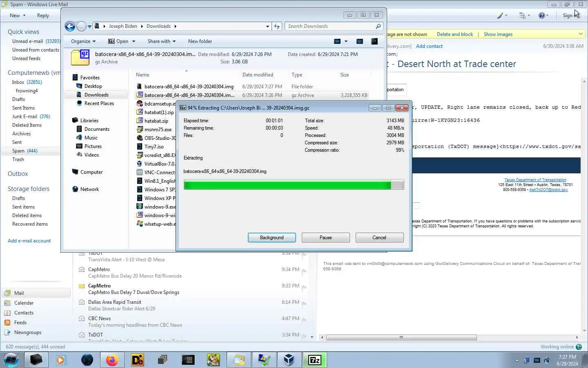The width and height of the screenshot is (588, 368).
Task: Open Inbox folder in Live Mail
Action: [27, 82]
